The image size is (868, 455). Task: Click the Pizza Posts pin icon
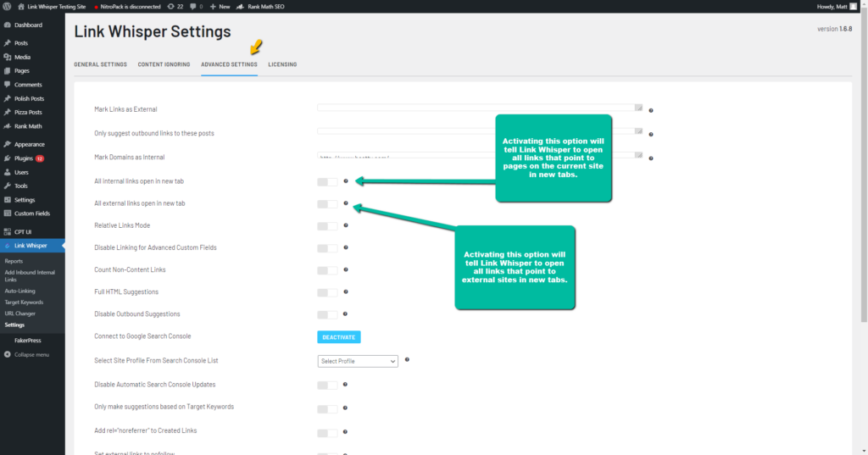tap(7, 113)
